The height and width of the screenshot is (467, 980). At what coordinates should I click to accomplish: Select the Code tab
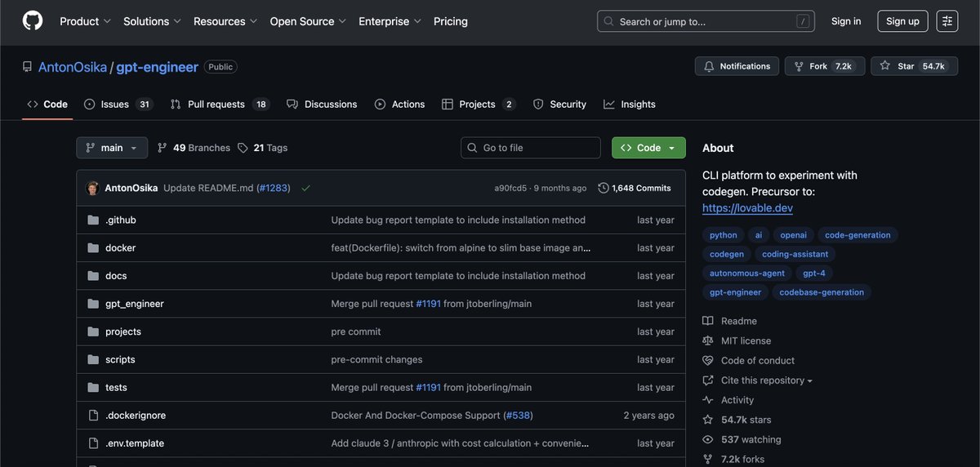47,105
